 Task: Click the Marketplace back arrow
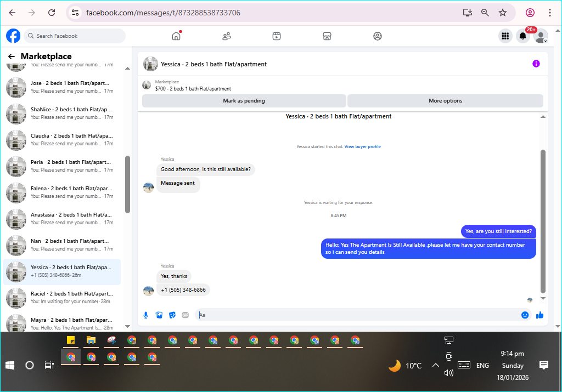(12, 56)
